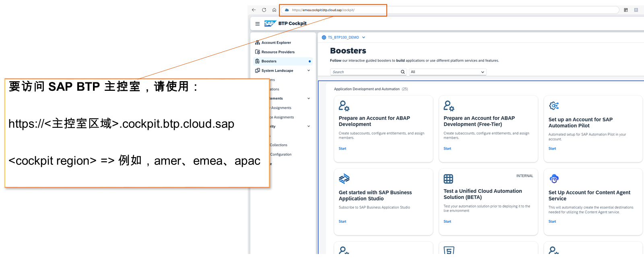Viewport: 644px width, 258px height.
Task: Open the hamburger navigation menu
Action: 258,24
